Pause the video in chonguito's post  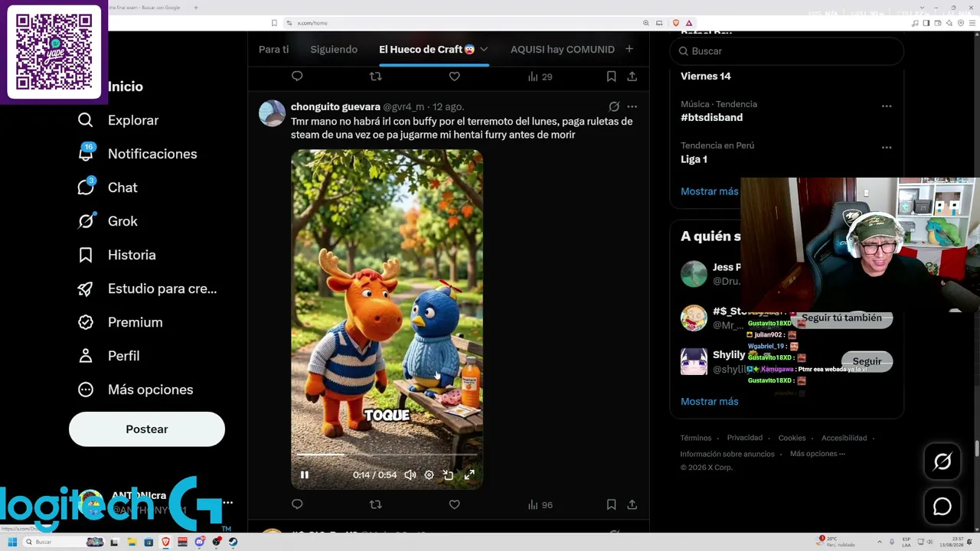click(305, 474)
